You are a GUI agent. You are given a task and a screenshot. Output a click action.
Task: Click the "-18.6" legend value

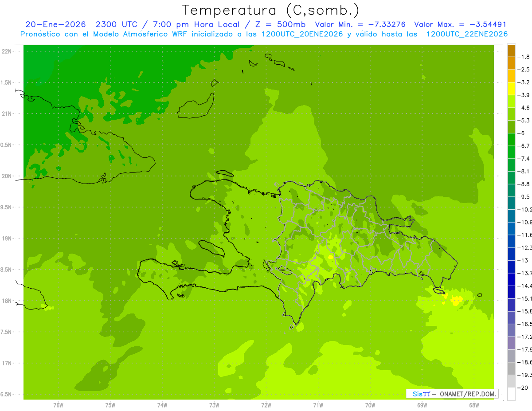(x=525, y=362)
